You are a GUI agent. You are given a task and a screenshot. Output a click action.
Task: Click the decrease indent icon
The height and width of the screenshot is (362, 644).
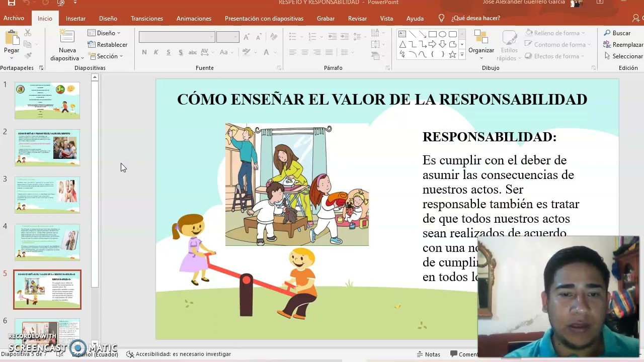click(333, 37)
